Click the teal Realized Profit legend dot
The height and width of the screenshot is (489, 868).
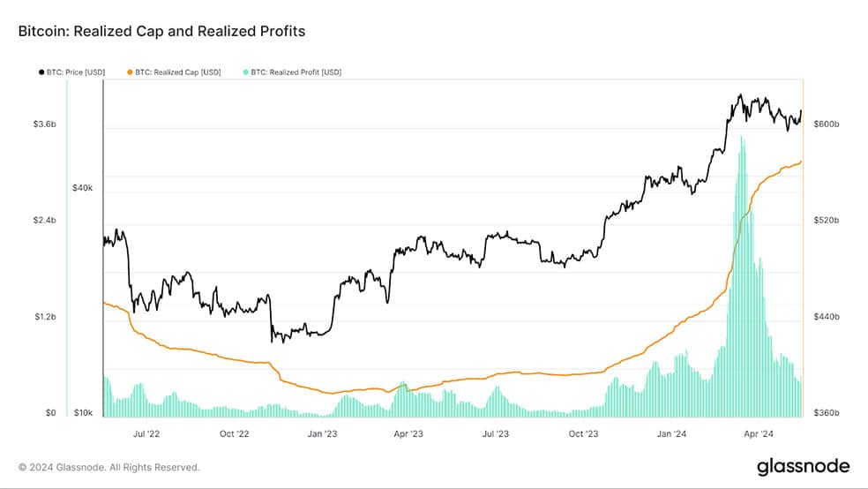[246, 72]
